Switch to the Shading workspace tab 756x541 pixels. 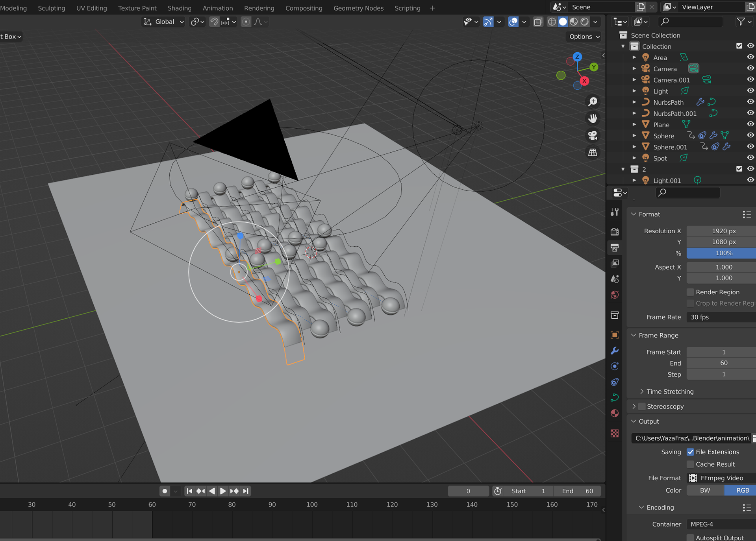(x=180, y=8)
